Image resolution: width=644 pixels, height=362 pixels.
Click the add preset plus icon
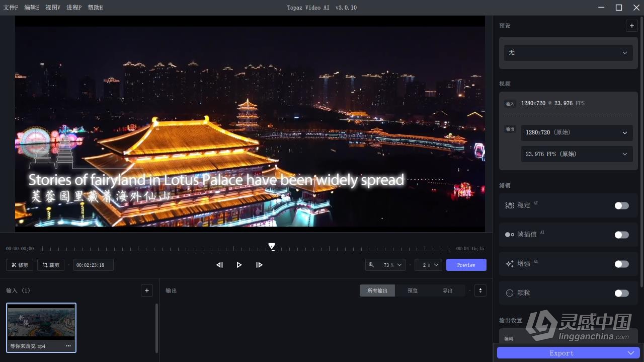pyautogui.click(x=631, y=25)
